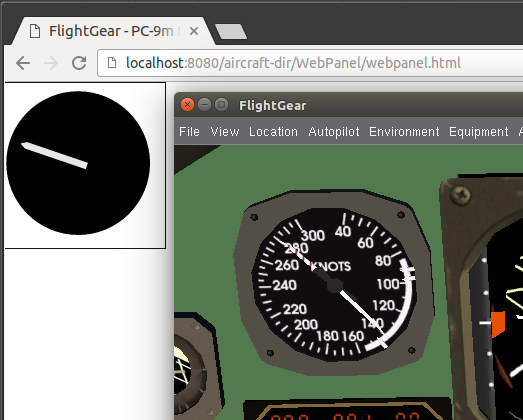The width and height of the screenshot is (523, 420).
Task: Maximize the FlightGear window
Action: pyautogui.click(x=221, y=105)
